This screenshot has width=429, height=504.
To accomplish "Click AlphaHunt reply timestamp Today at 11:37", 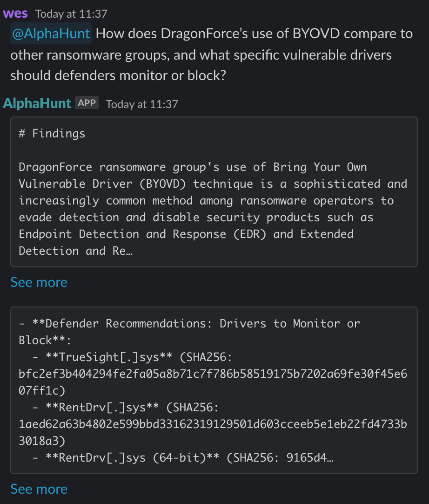I will (142, 104).
